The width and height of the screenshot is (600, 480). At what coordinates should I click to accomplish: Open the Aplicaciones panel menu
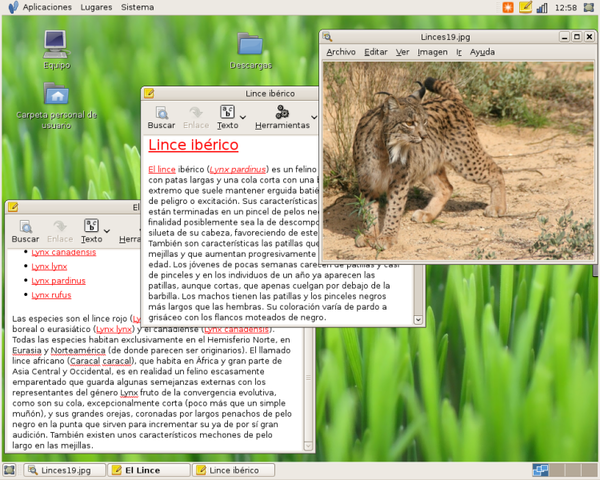(x=47, y=7)
